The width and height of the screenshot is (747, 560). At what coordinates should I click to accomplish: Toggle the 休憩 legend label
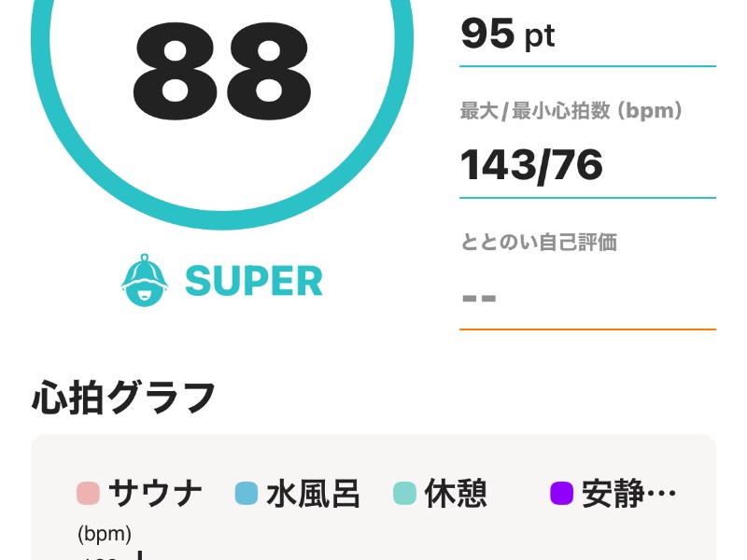pyautogui.click(x=456, y=493)
